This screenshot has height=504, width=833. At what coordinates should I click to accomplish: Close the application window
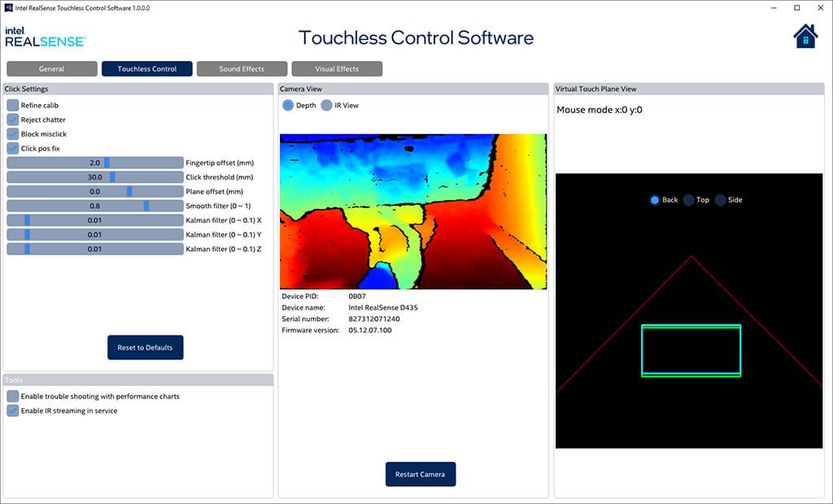click(x=820, y=8)
